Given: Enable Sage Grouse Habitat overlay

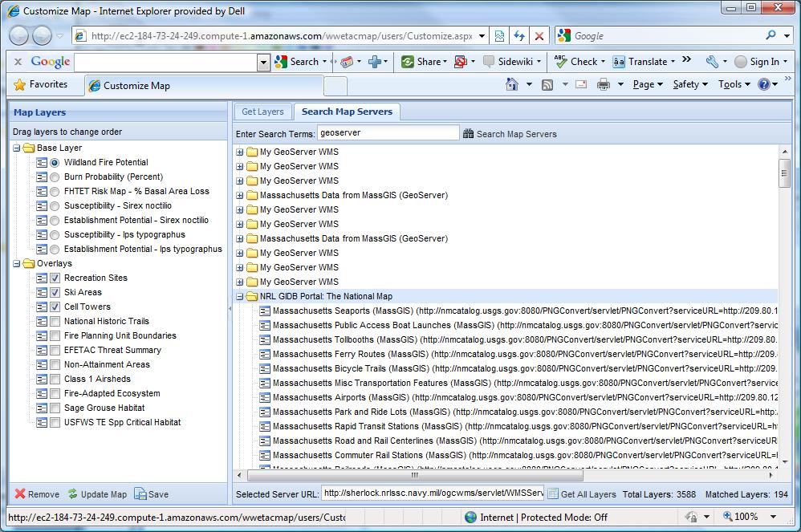Looking at the screenshot, I should point(55,408).
